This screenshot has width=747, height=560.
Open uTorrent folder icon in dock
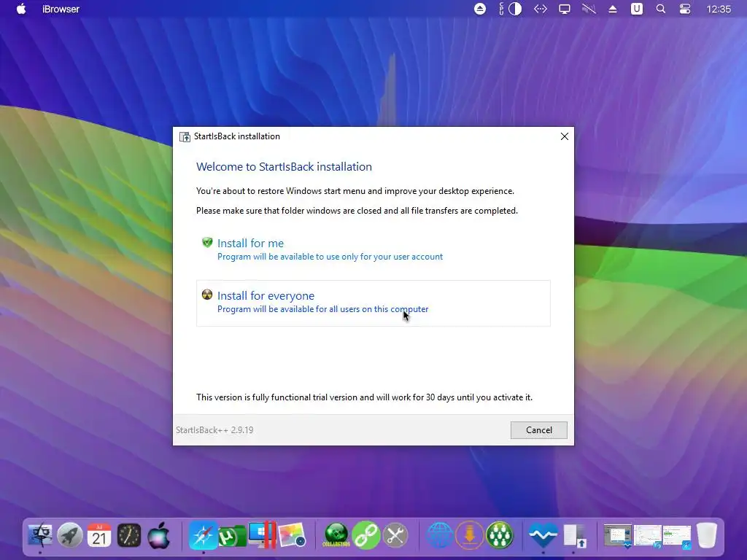[x=232, y=536]
